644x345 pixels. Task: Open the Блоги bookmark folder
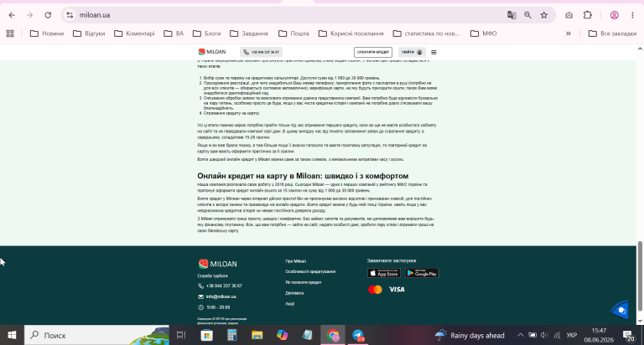click(207, 33)
